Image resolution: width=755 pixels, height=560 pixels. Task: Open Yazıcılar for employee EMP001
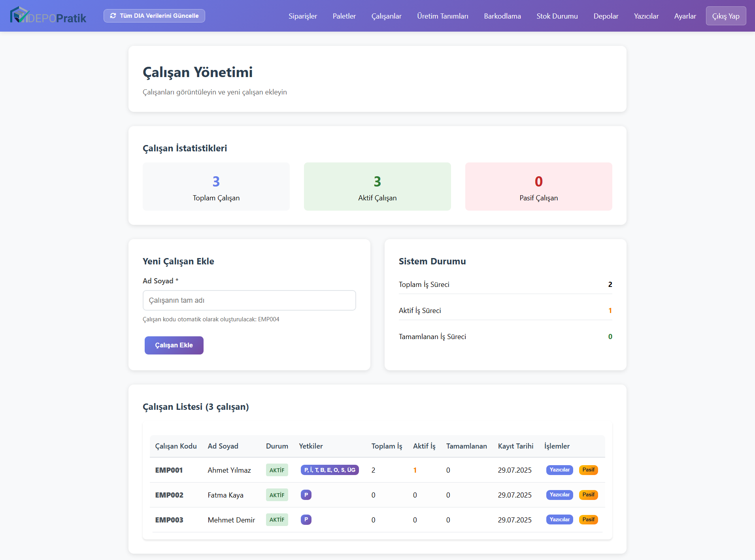pos(559,470)
